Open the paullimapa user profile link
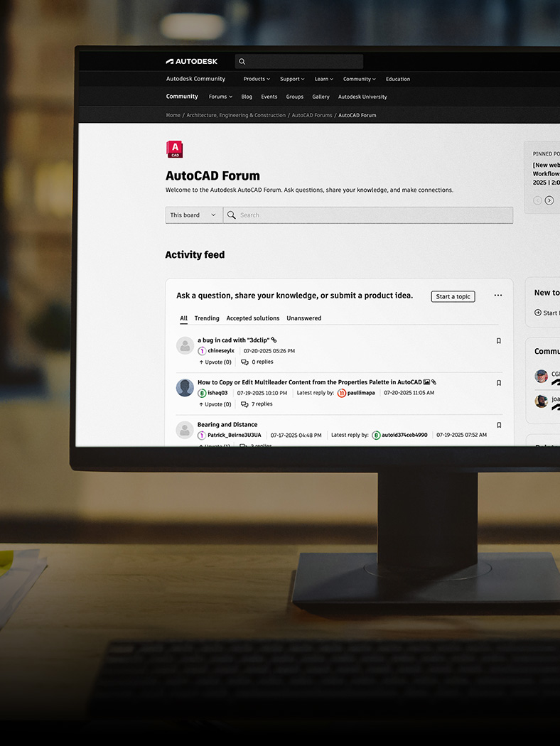The height and width of the screenshot is (746, 560). coord(360,393)
